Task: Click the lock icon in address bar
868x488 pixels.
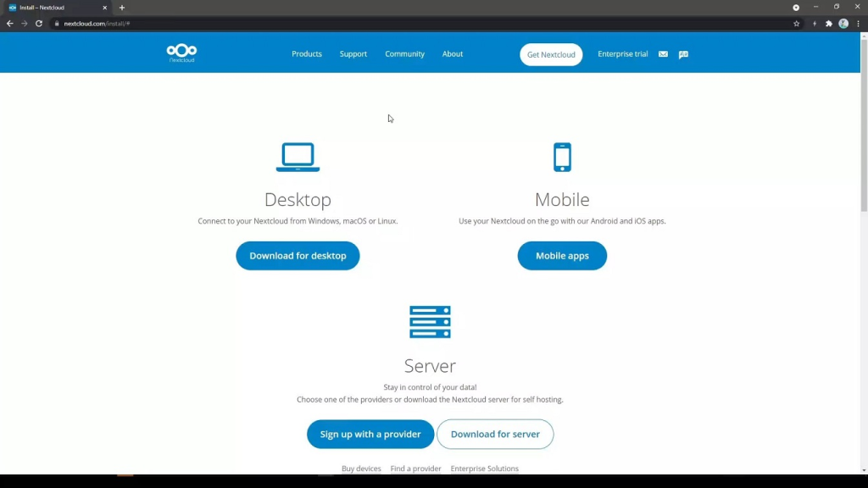Action: (57, 24)
